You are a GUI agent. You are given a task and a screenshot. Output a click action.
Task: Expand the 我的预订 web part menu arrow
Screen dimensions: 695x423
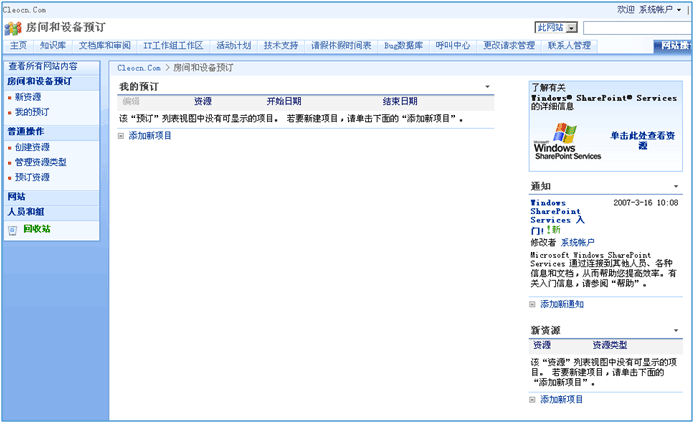coord(487,88)
